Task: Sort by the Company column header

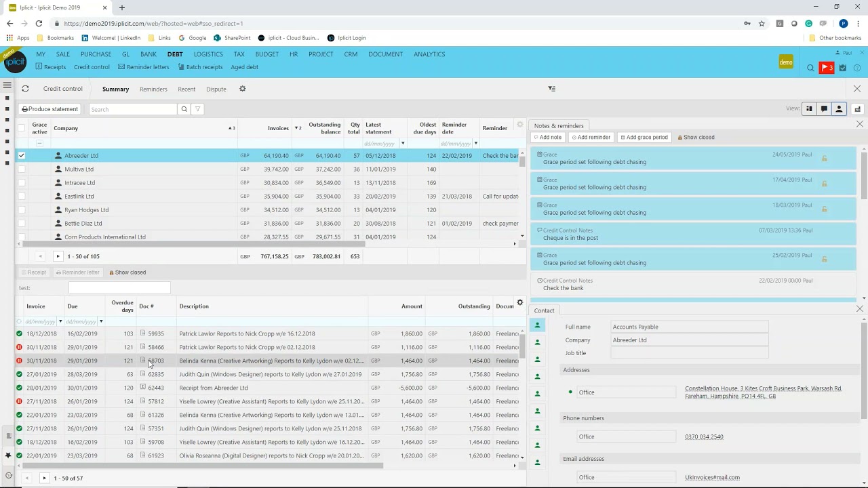Action: (66, 128)
